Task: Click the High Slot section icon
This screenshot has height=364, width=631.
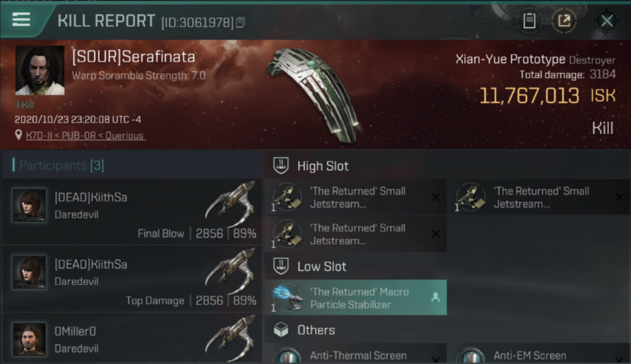Action: tap(282, 165)
